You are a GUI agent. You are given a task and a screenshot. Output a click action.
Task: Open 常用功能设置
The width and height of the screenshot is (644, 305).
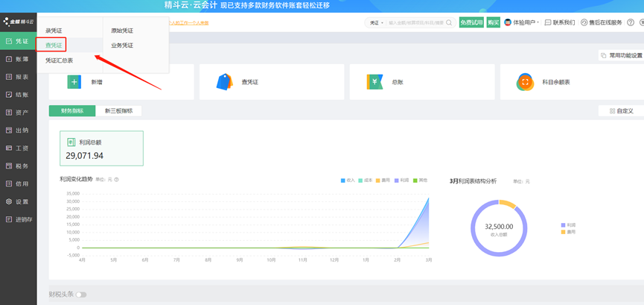tap(621, 56)
